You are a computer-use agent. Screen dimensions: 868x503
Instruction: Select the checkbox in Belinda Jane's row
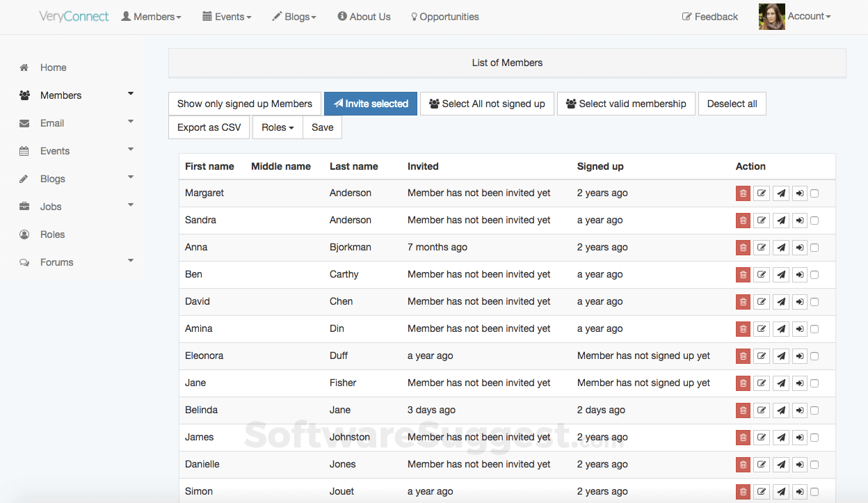tap(814, 410)
